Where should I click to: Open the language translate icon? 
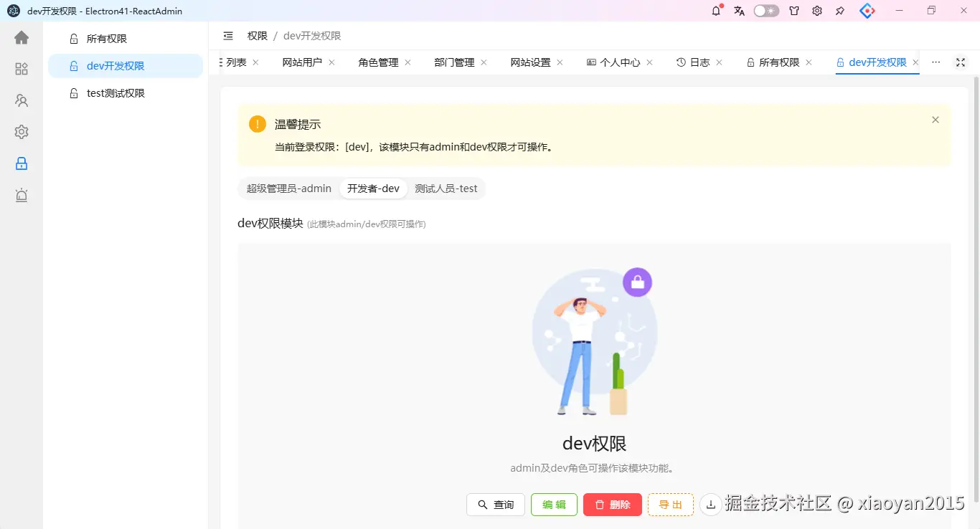(x=739, y=11)
